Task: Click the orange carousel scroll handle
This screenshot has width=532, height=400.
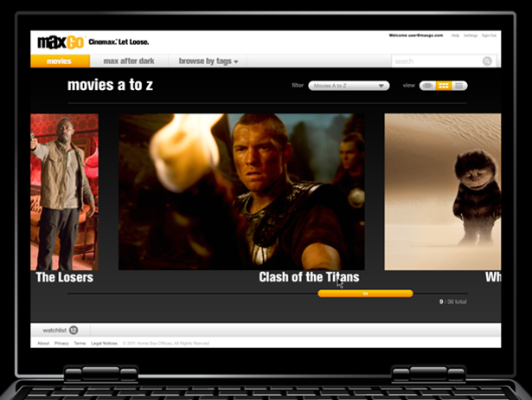Action: pos(364,294)
